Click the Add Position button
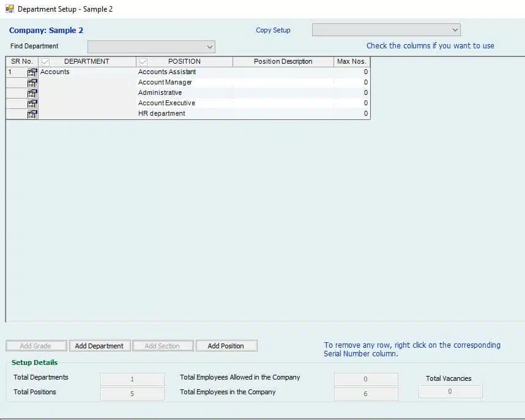Viewport: 525px width, 420px height. 226,346
